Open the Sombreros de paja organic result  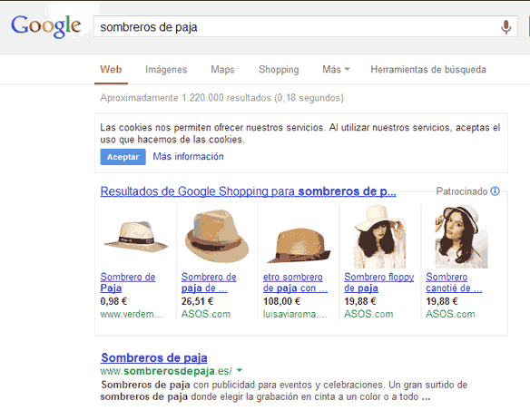tap(154, 357)
